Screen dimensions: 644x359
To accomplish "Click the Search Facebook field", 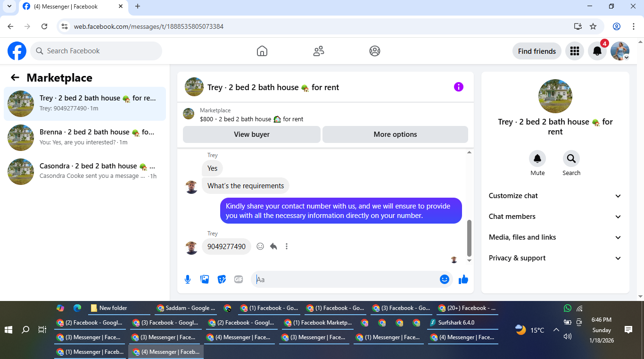I will tap(96, 51).
